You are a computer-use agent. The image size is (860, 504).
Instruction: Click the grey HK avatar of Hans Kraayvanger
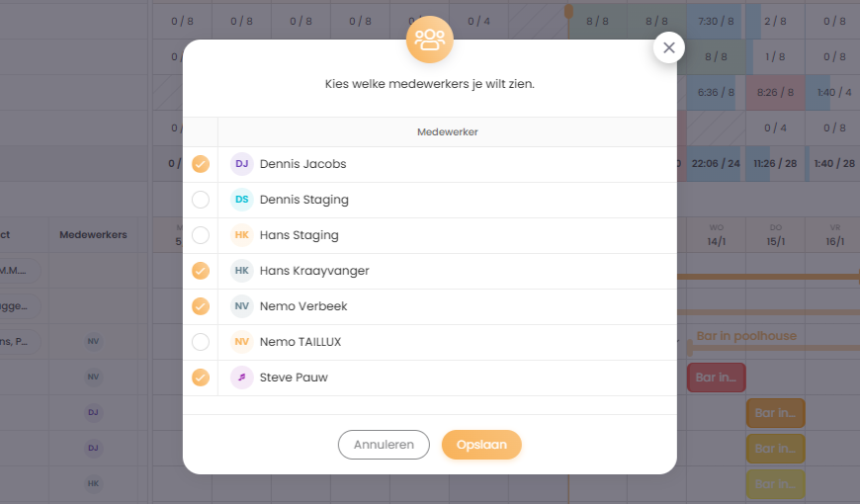pyautogui.click(x=242, y=271)
